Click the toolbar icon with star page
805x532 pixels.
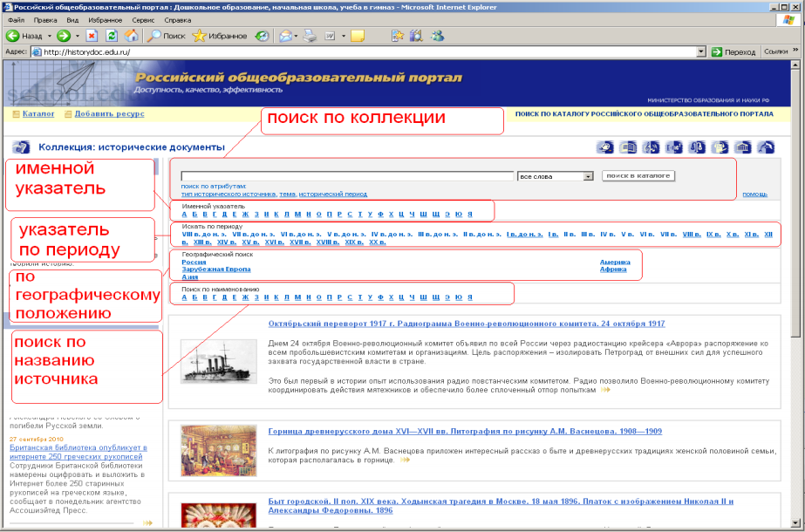click(398, 36)
